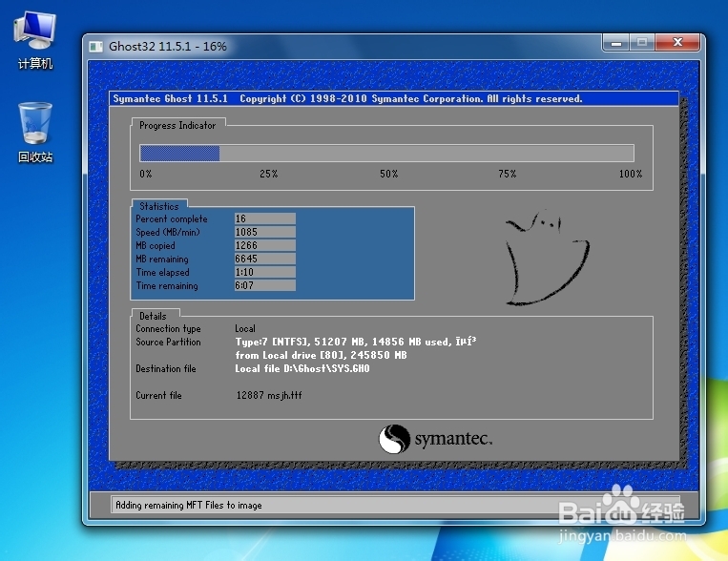Click the Time elapsed value 1:10
The width and height of the screenshot is (728, 561).
click(x=264, y=272)
